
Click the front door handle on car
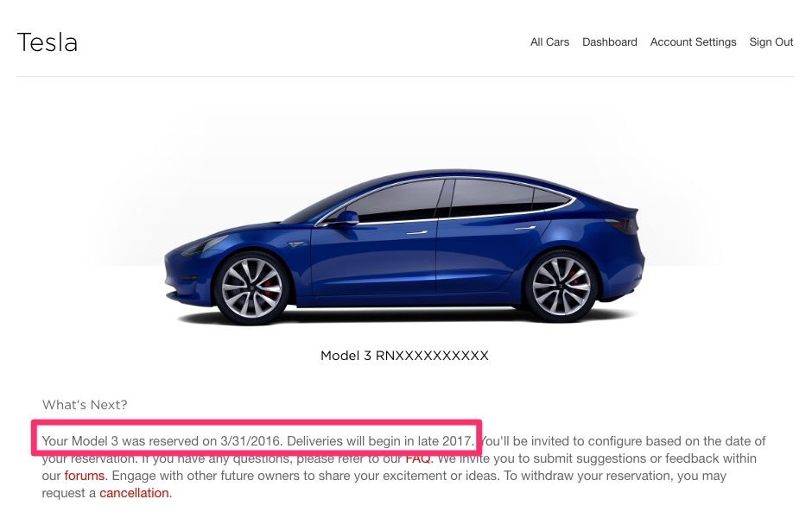(417, 233)
